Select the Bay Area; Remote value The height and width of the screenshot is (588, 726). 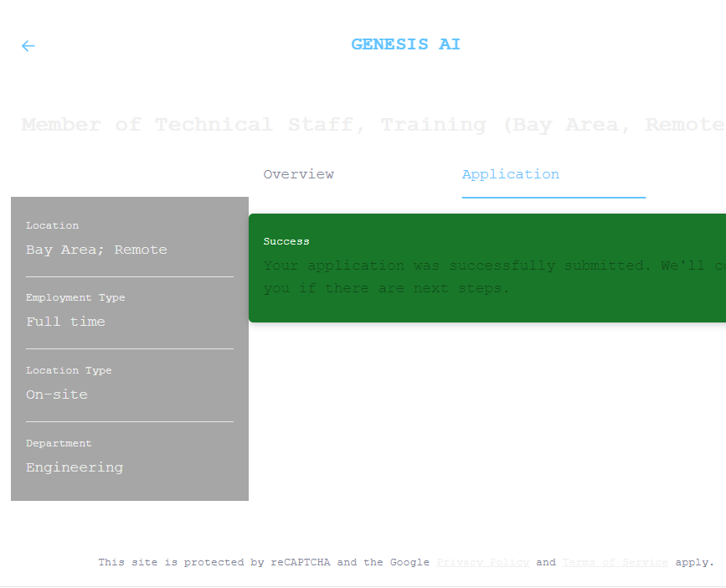click(96, 250)
